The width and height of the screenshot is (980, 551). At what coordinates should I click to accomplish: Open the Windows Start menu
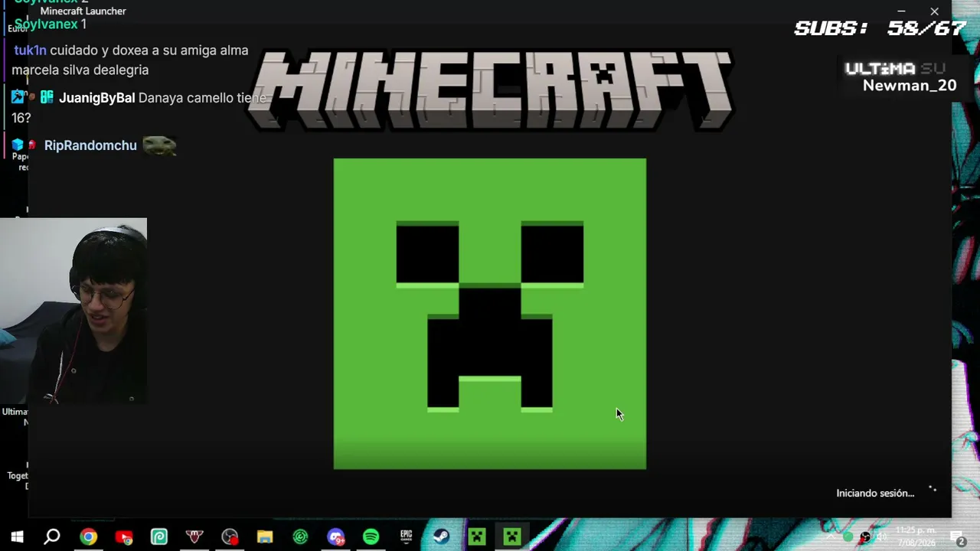(x=17, y=536)
